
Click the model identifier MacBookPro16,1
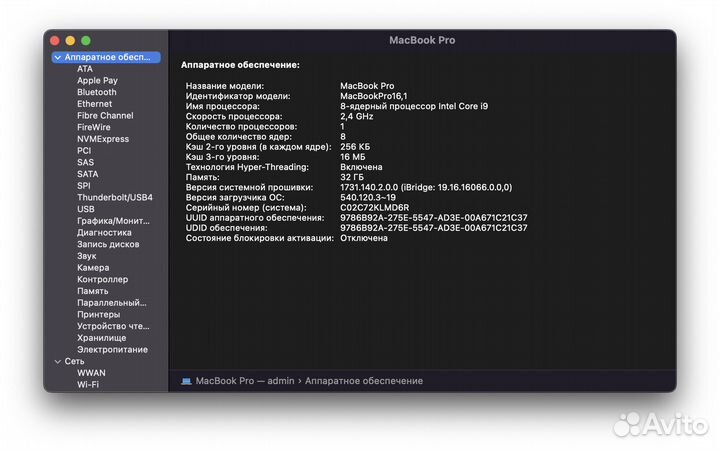pos(373,96)
